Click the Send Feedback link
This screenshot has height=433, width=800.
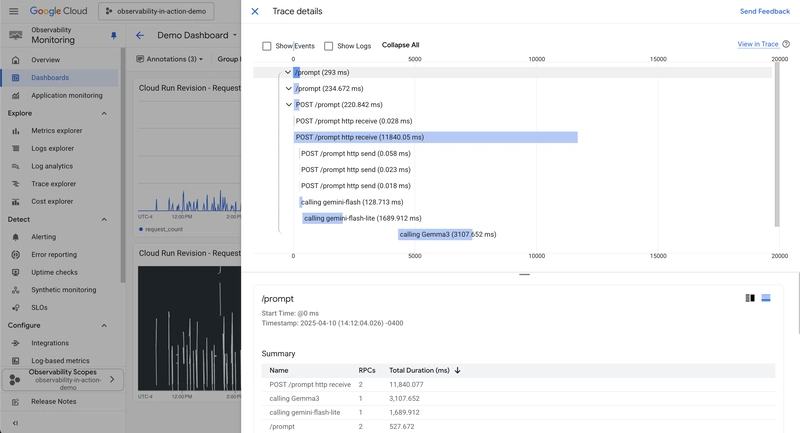[764, 11]
